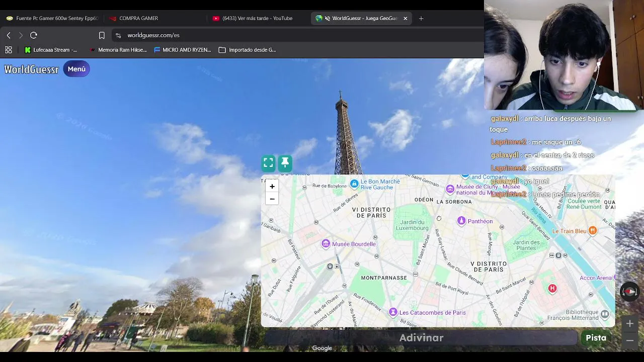644x362 pixels.
Task: Select Le Train Bleu restaurant pin
Action: tap(593, 231)
